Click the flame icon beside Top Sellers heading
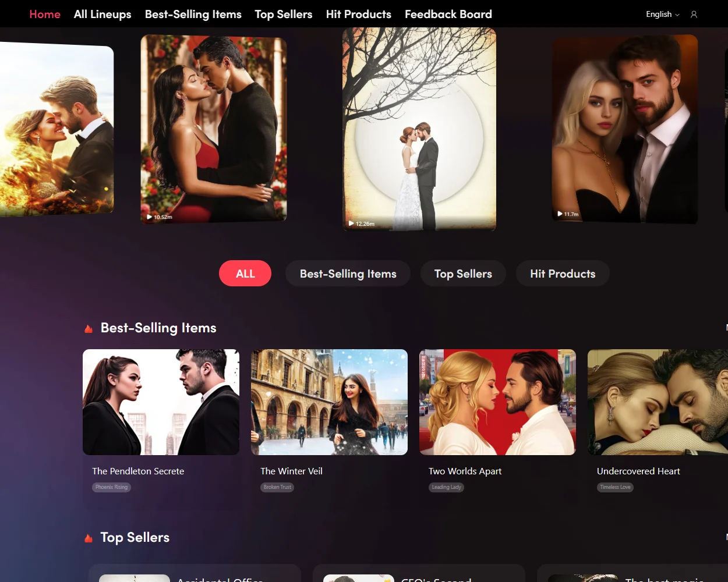This screenshot has height=582, width=728. point(89,538)
